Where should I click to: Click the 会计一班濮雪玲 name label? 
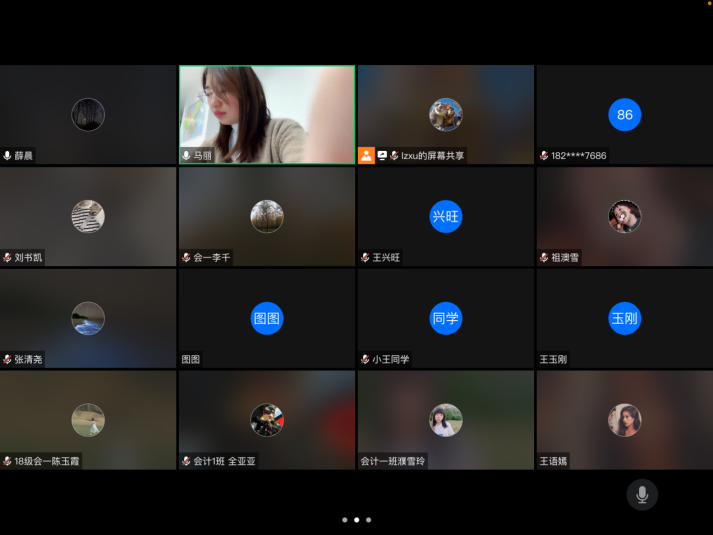(x=393, y=461)
